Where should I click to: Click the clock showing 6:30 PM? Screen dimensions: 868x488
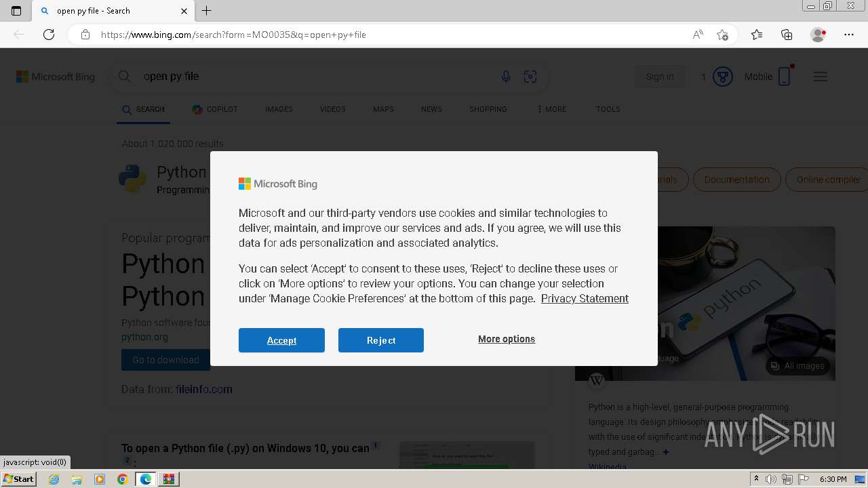[x=833, y=479]
